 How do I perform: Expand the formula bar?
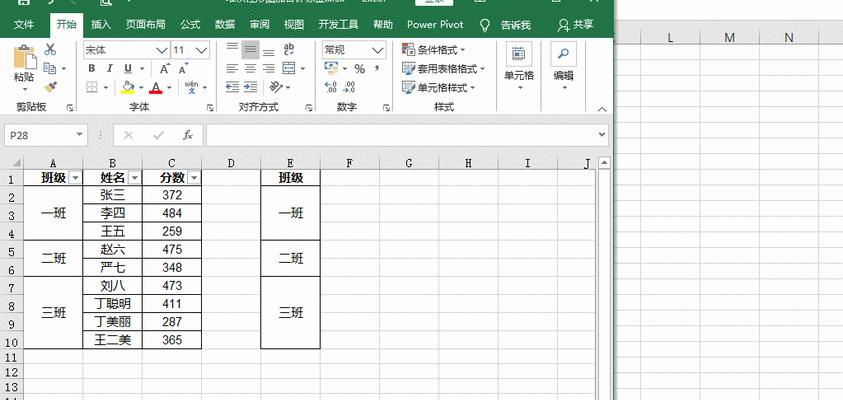pyautogui.click(x=602, y=135)
